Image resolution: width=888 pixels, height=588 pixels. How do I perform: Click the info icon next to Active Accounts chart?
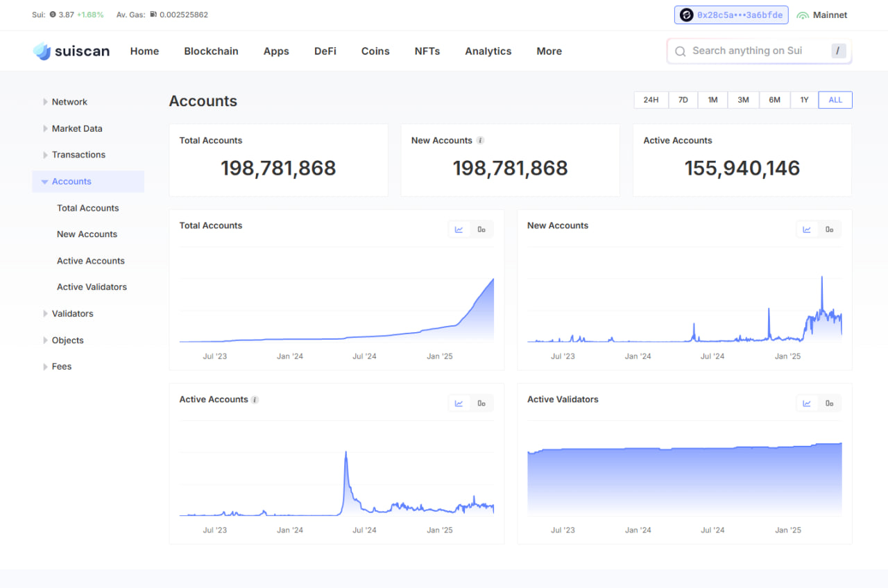point(255,400)
